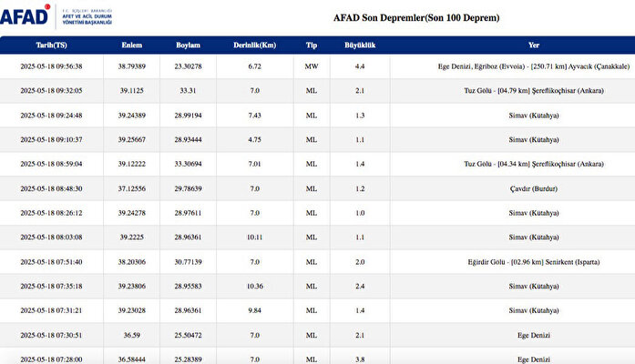Click date 2025-05-18 07:35:18

point(51,286)
